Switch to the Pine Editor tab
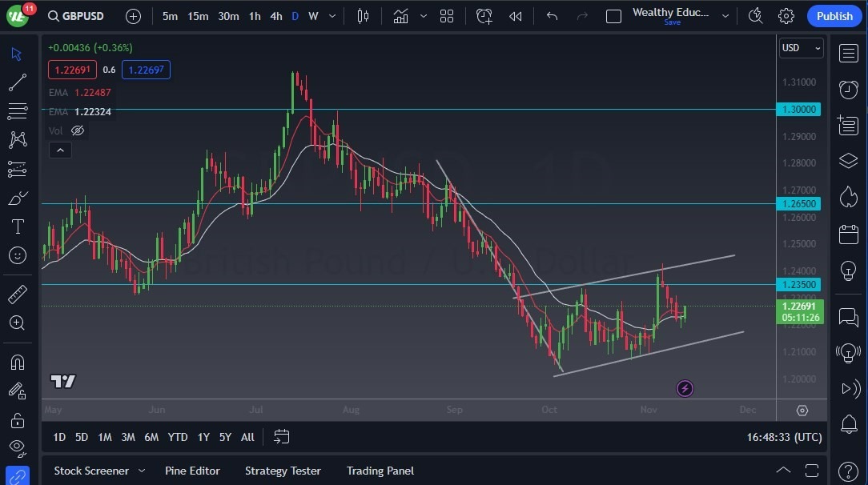 coord(192,471)
